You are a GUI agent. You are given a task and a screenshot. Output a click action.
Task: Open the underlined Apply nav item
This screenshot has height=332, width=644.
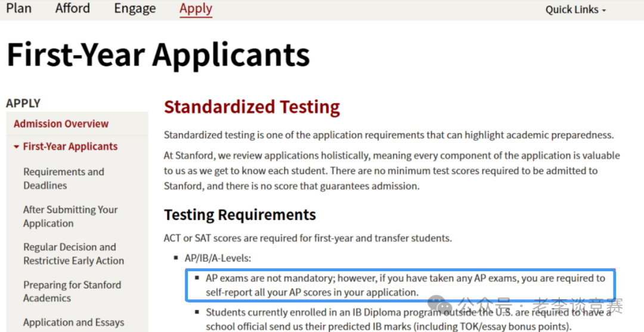[196, 8]
